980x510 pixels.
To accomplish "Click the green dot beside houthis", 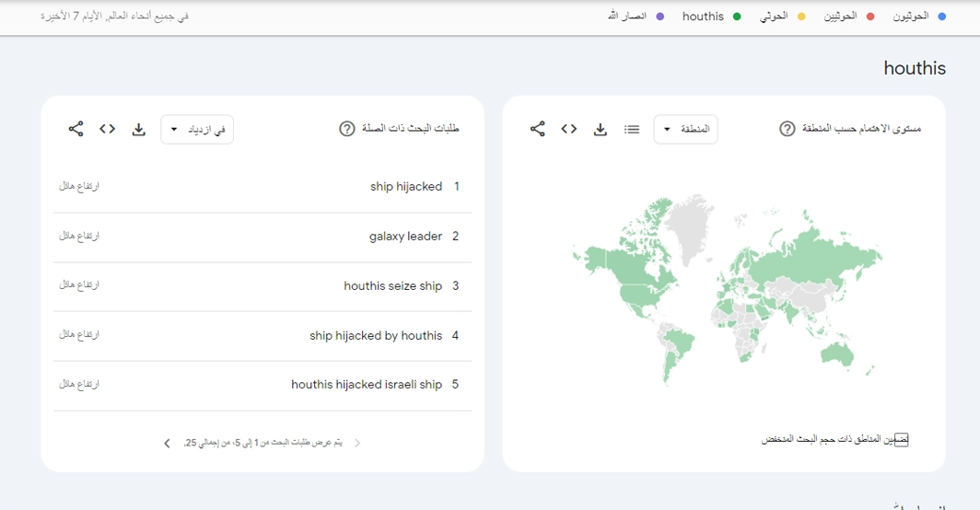I will [x=737, y=17].
